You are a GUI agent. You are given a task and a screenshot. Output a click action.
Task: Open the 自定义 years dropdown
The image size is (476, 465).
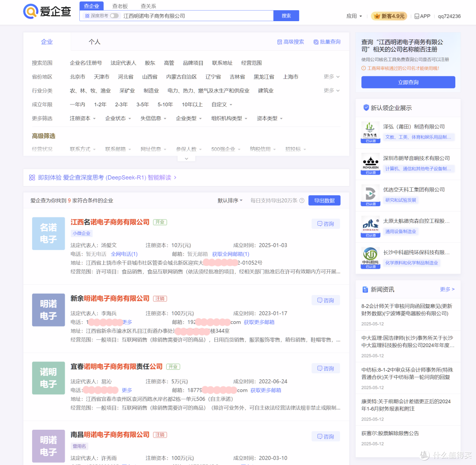tap(222, 104)
